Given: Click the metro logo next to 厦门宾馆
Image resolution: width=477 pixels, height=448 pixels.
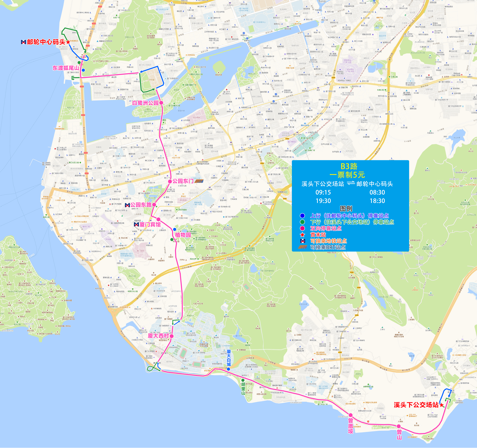Looking at the screenshot, I should tap(137, 225).
